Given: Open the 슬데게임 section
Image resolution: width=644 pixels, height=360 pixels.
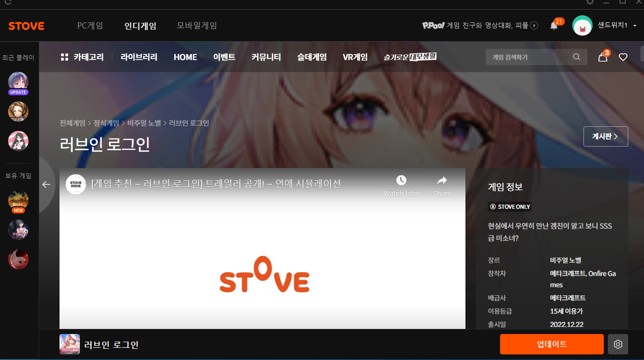Looking at the screenshot, I should [312, 57].
